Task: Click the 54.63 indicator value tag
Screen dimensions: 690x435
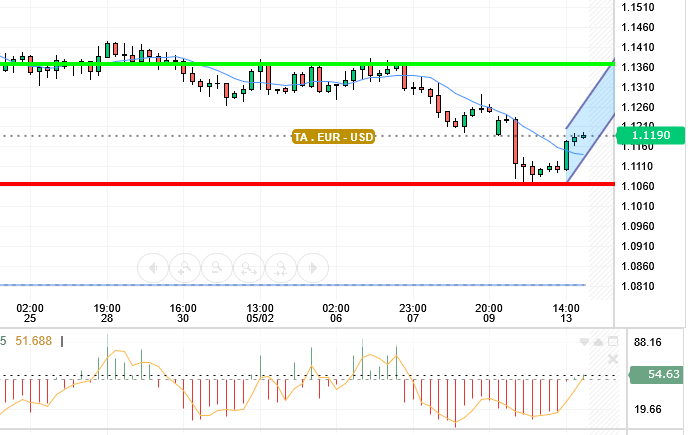Action: click(x=657, y=375)
